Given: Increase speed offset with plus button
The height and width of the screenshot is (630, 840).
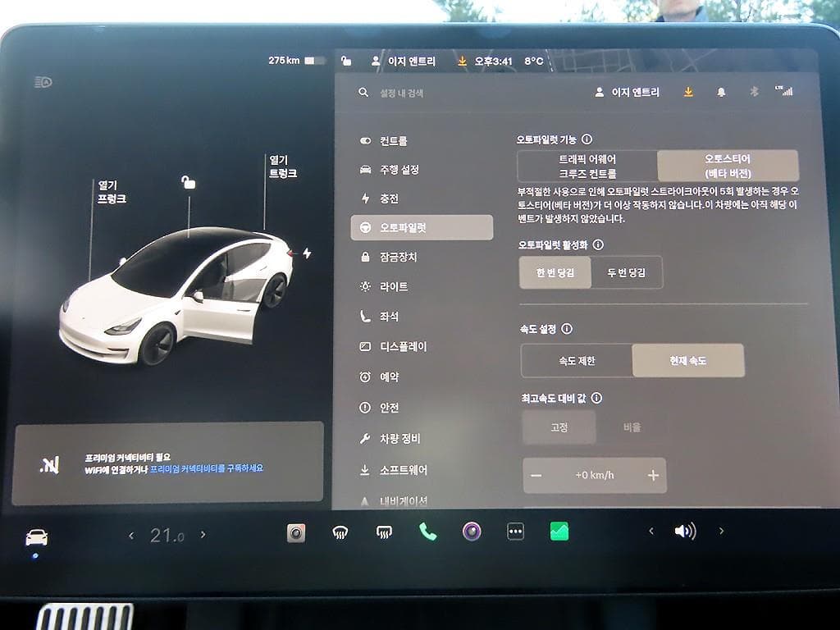Looking at the screenshot, I should [x=653, y=475].
